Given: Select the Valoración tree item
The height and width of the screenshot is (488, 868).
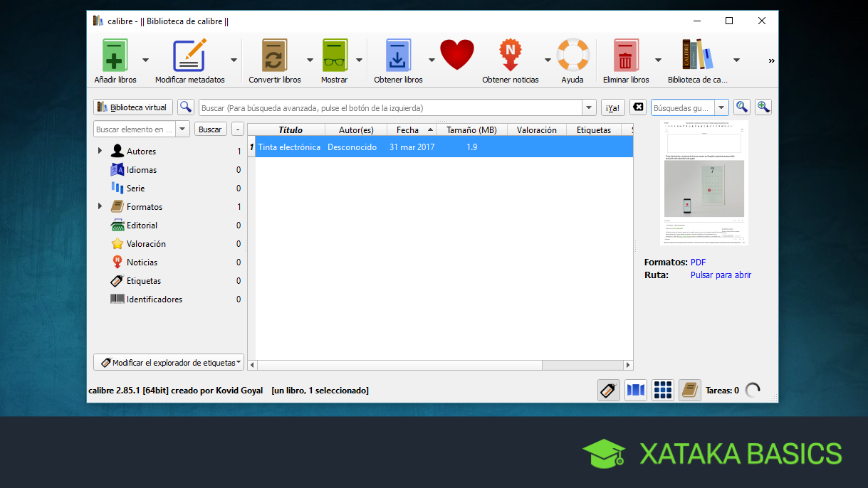Looking at the screenshot, I should [x=146, y=243].
